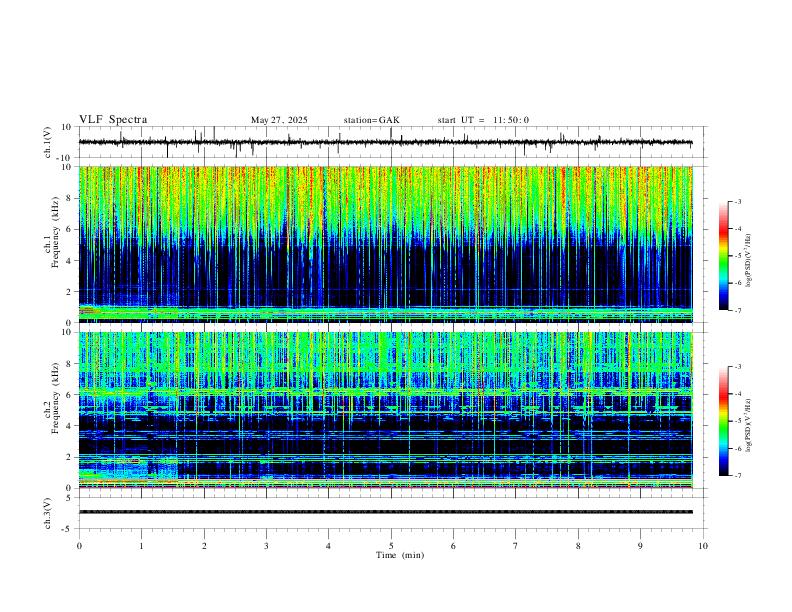Click the ch.3 black voltage trace band

tap(386, 512)
